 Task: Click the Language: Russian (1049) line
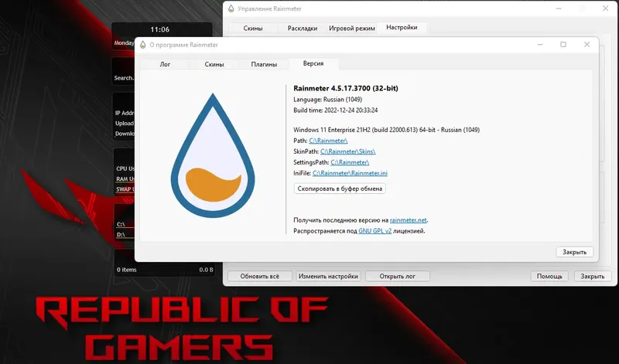click(327, 100)
